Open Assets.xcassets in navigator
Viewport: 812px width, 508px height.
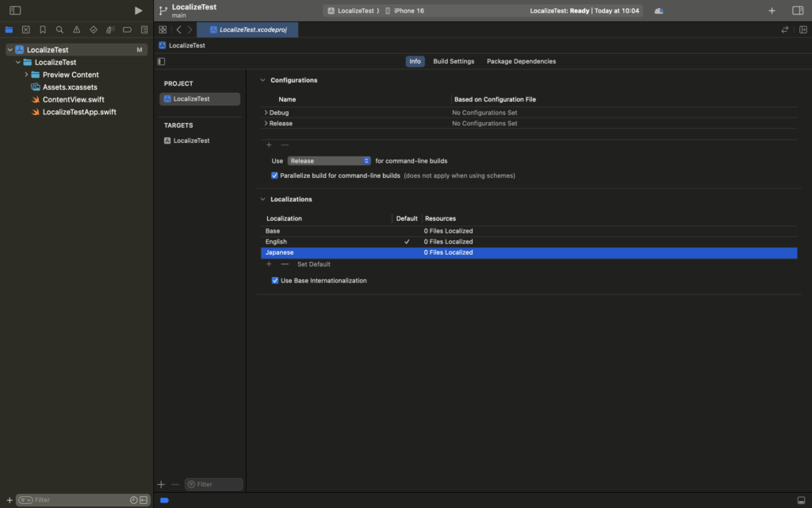[x=70, y=87]
